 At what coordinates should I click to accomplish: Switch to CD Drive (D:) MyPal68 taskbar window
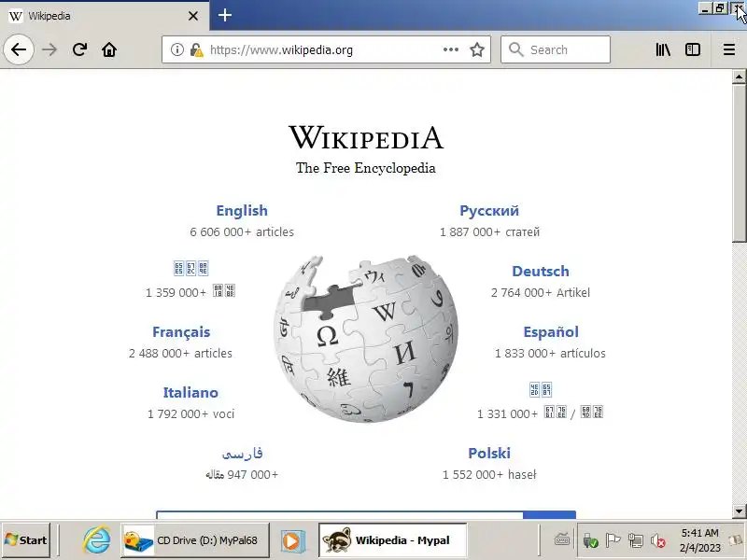(194, 540)
